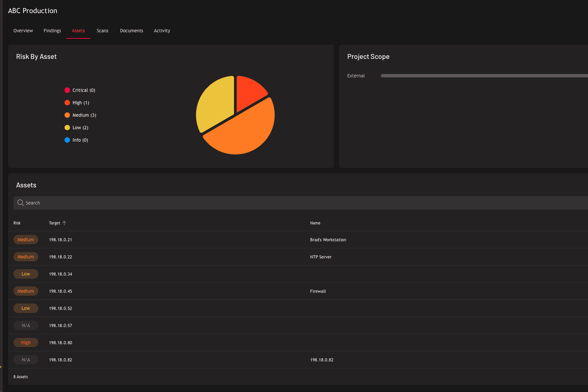This screenshot has width=588, height=392.
Task: Open the Scans tab
Action: tap(103, 31)
